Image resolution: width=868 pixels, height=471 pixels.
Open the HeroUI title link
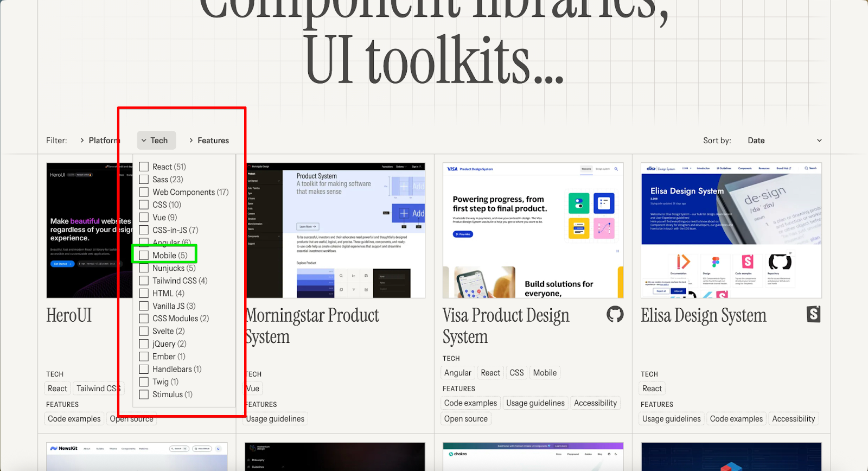pos(69,315)
